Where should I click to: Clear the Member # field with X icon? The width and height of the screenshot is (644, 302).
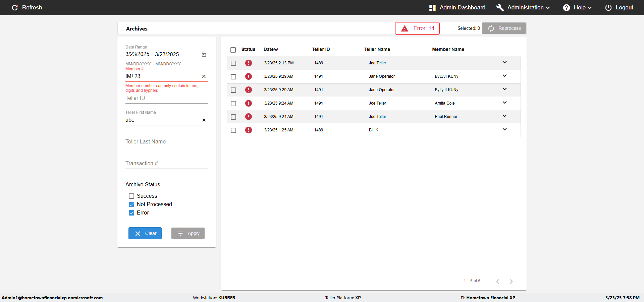[x=204, y=76]
